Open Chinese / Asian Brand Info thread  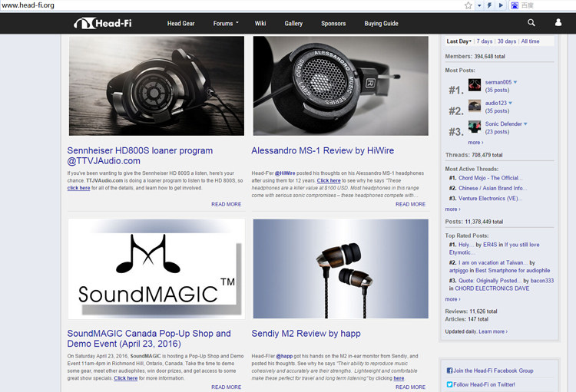[x=492, y=188]
